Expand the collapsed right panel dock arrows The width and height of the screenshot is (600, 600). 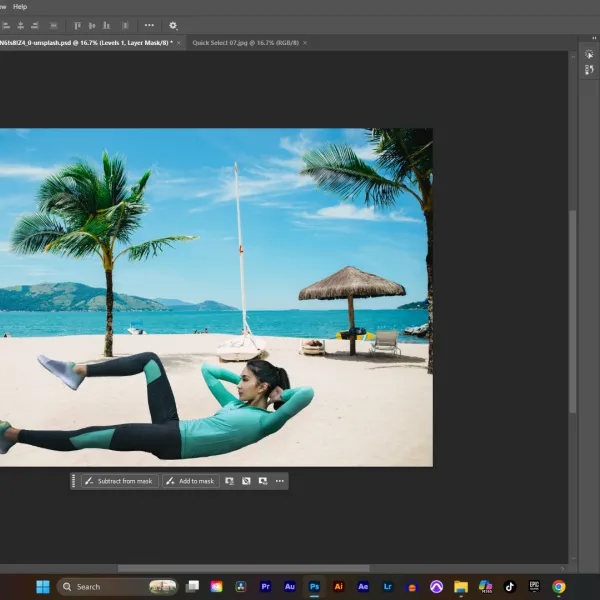[594, 38]
